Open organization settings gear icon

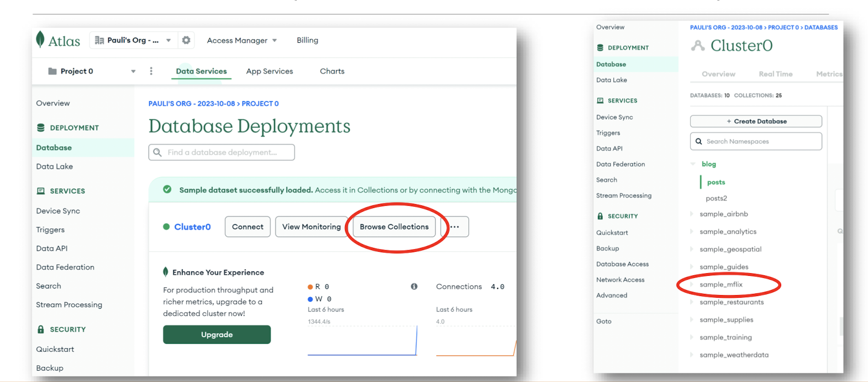click(x=186, y=40)
